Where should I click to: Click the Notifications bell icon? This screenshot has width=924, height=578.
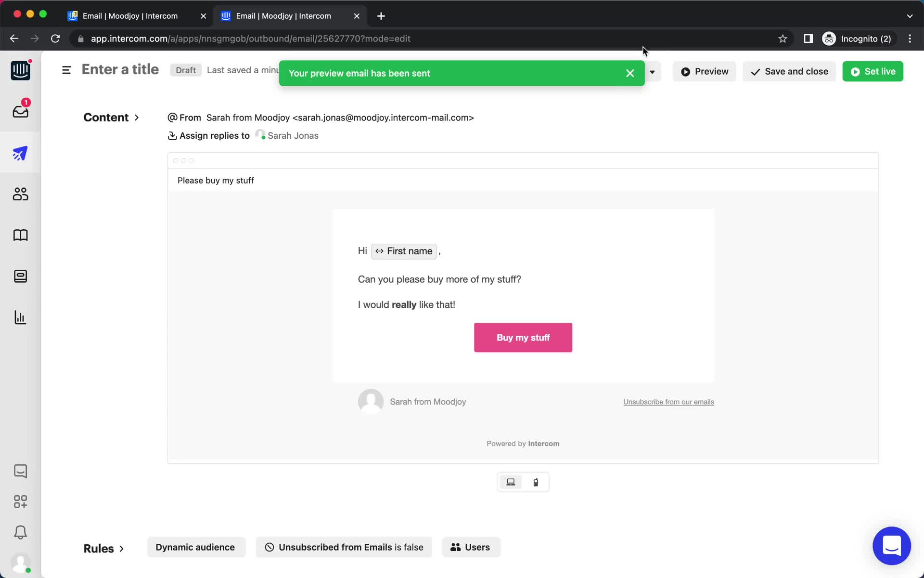tap(20, 533)
